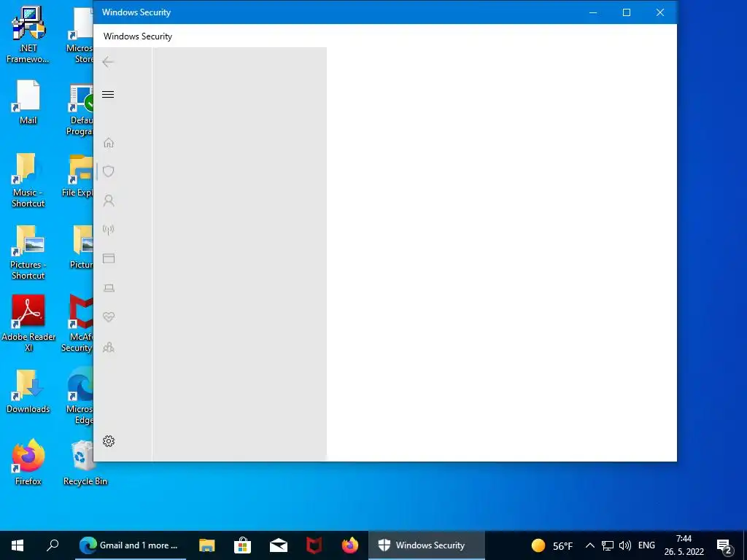Viewport: 747px width, 560px height.
Task: Select Pictures - Shortcut desktop folder
Action: pyautogui.click(x=28, y=252)
